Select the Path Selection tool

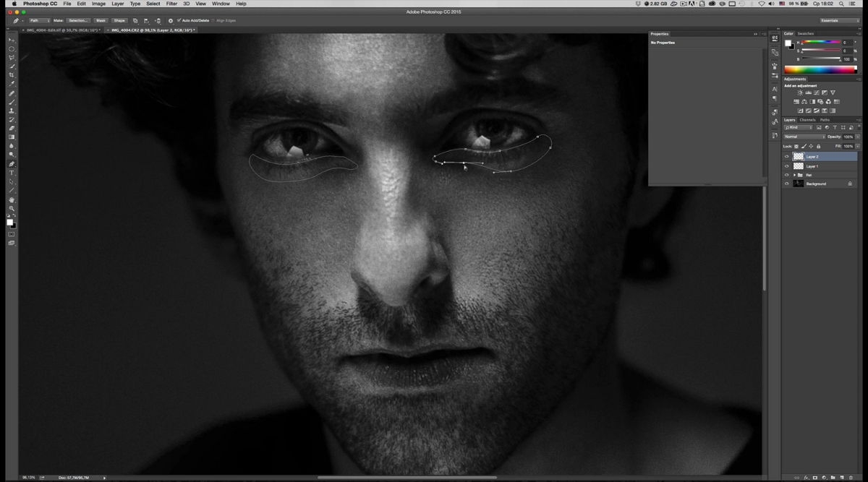12,181
